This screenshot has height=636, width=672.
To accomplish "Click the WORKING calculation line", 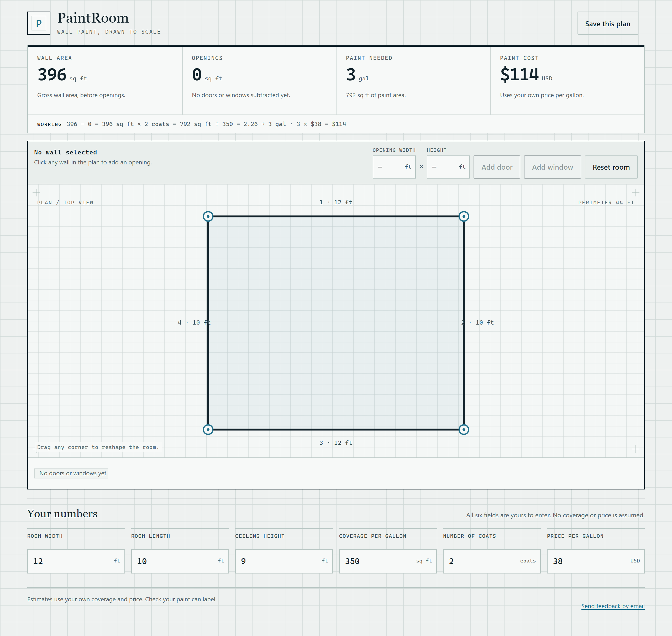I will click(x=191, y=124).
